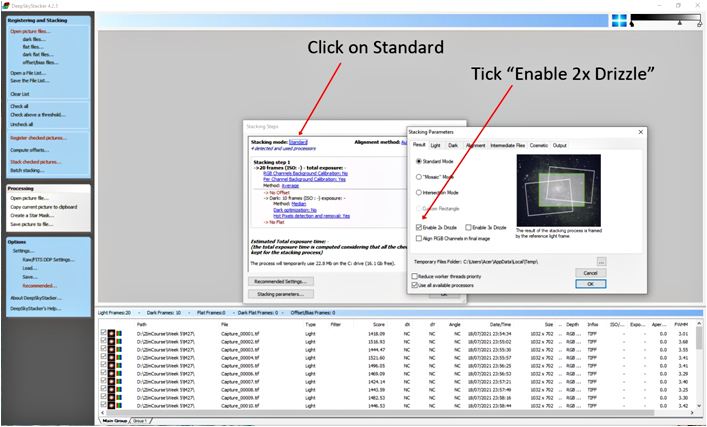Open the Alignment tab

pyautogui.click(x=475, y=145)
